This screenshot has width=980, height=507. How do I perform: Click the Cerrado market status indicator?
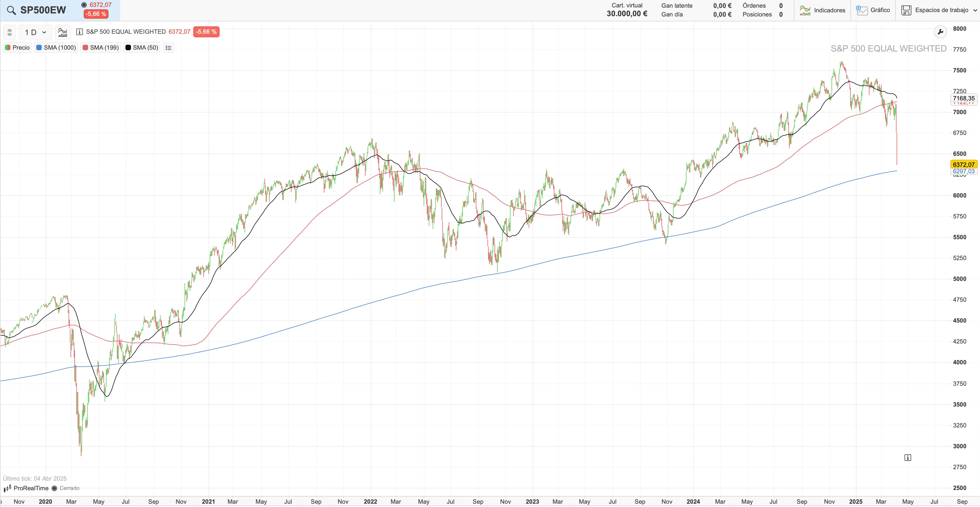pos(66,488)
